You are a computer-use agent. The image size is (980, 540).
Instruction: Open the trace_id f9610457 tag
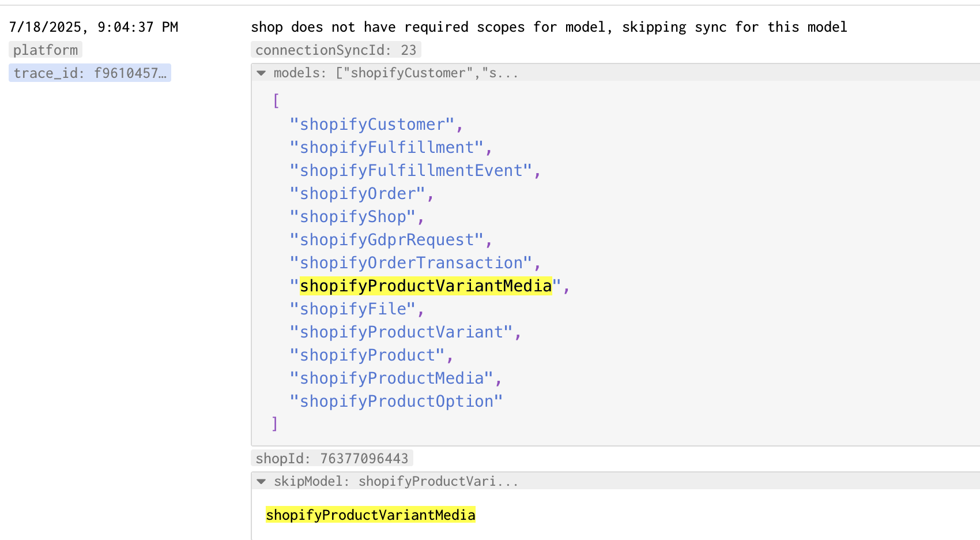(x=90, y=73)
